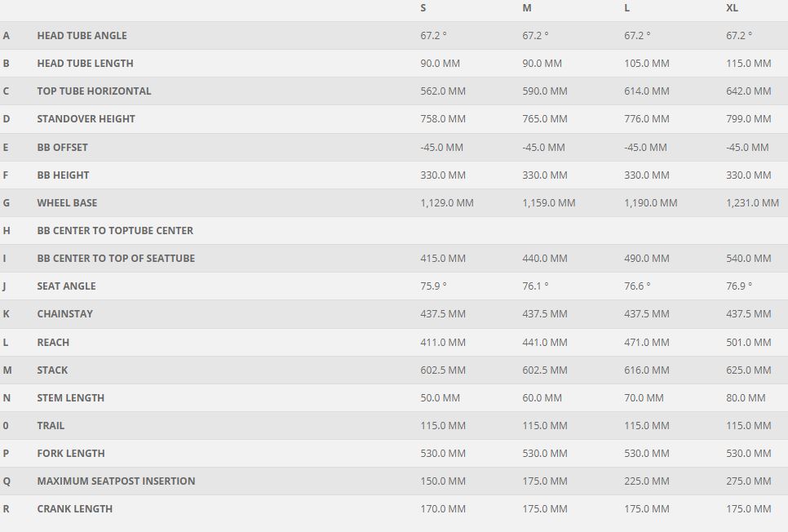
Task: Click the FORK LENGTH row label
Action: 71,454
